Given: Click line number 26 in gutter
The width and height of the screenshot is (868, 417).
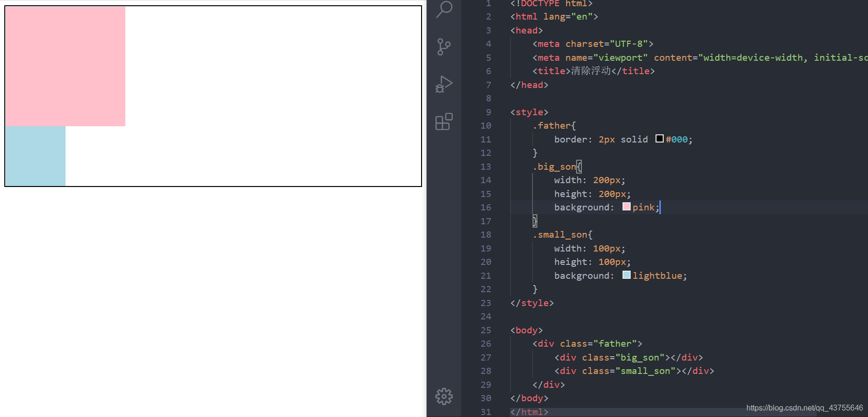Looking at the screenshot, I should pyautogui.click(x=486, y=343).
